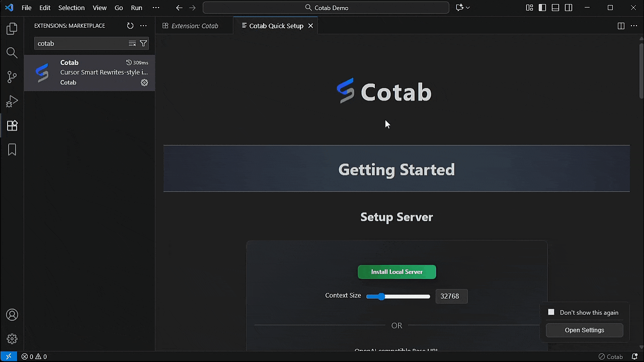The width and height of the screenshot is (644, 362).
Task: Open the notifications bell in the status bar
Action: pos(635,356)
